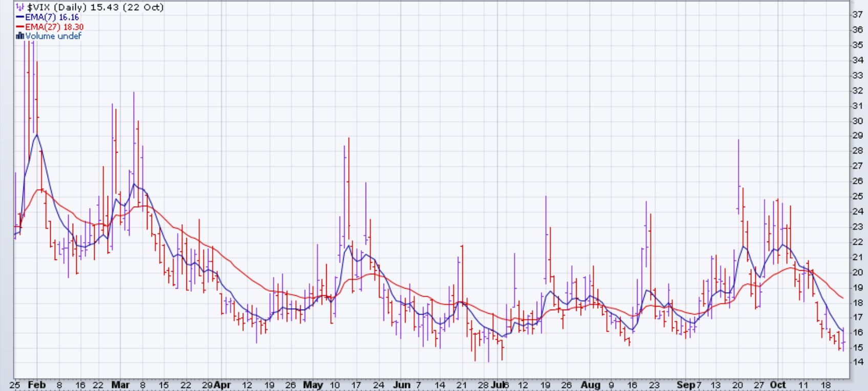Click the Feb label on the date axis

tap(37, 385)
